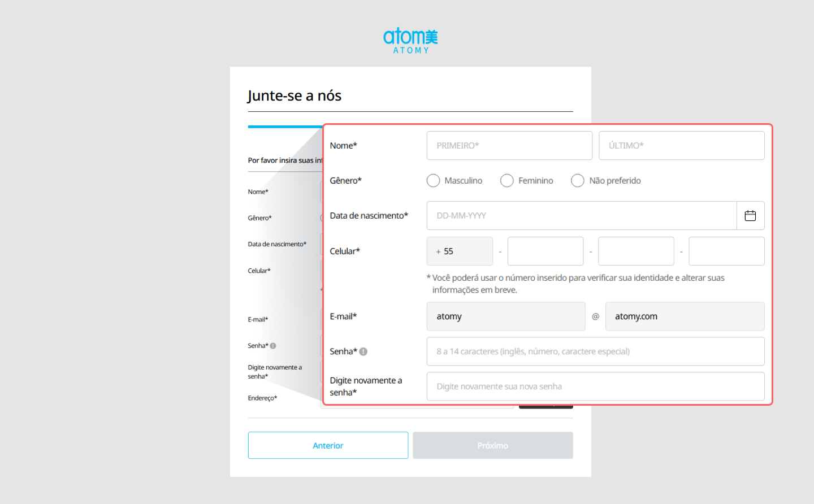
Task: Pick the Não preferido gender option
Action: [x=578, y=181]
